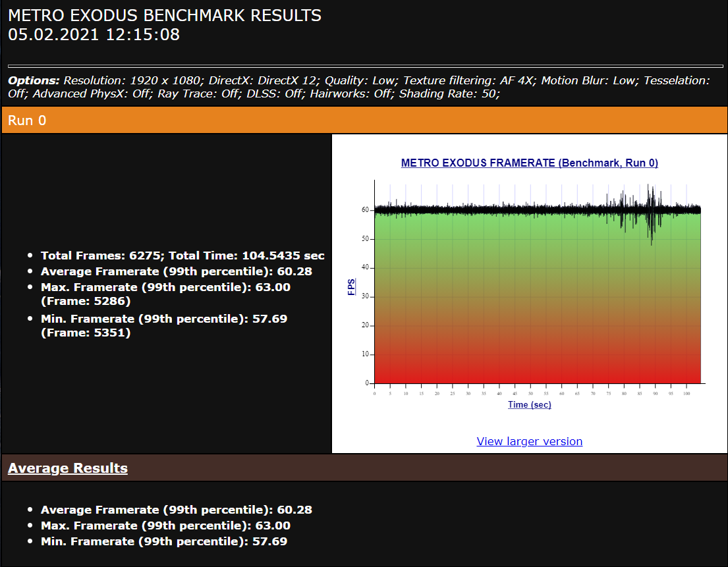The image size is (728, 567).
Task: Select the Run 0 orange header
Action: tap(364, 120)
